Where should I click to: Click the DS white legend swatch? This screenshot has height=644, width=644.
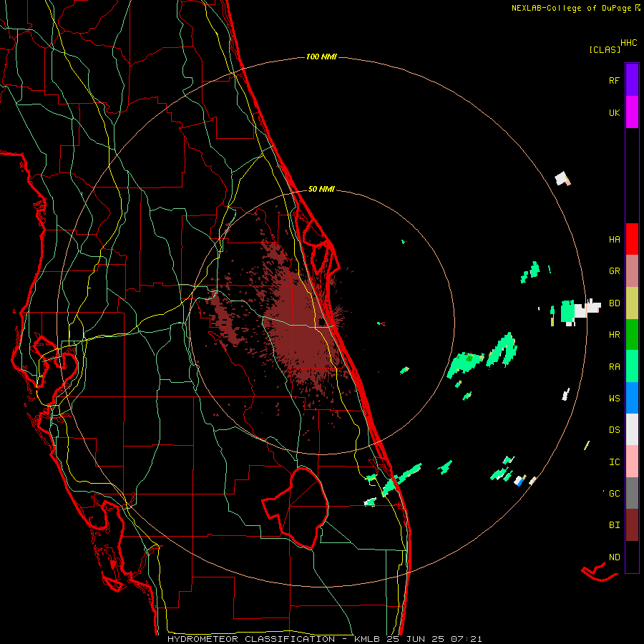(x=632, y=429)
